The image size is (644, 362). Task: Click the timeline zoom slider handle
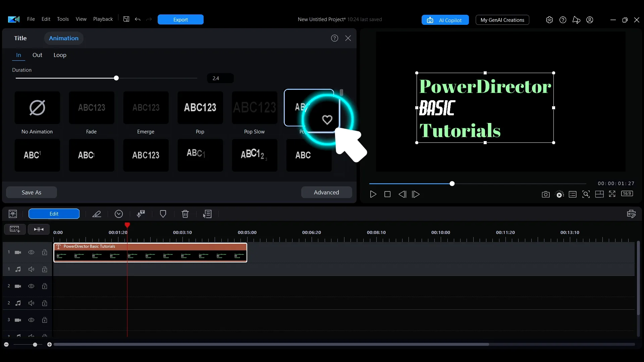click(35, 345)
